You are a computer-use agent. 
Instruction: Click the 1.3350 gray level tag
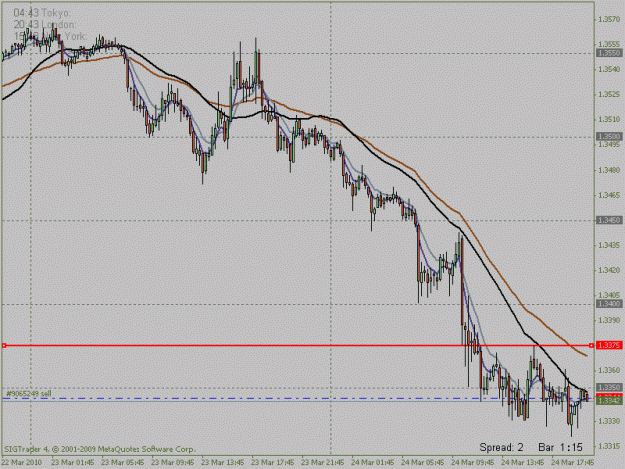pos(609,387)
